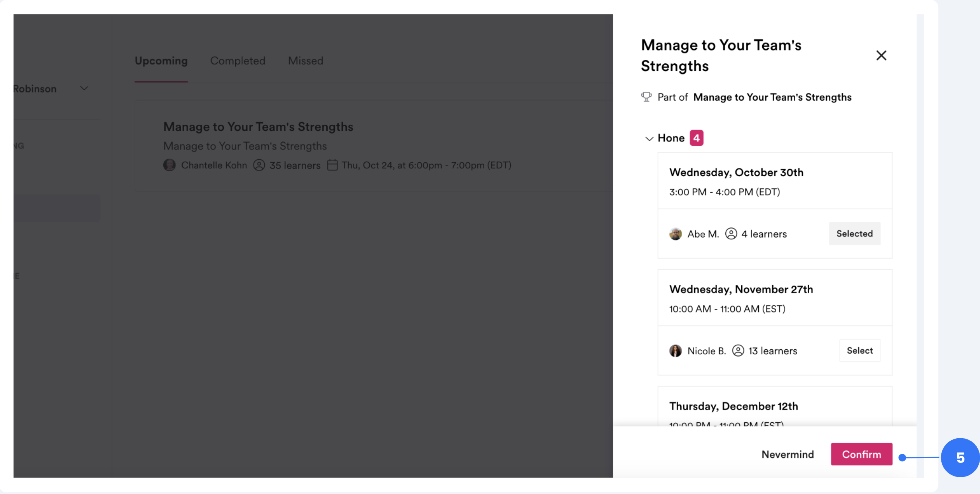Switch to the Missed tab
The width and height of the screenshot is (980, 494).
tap(305, 61)
